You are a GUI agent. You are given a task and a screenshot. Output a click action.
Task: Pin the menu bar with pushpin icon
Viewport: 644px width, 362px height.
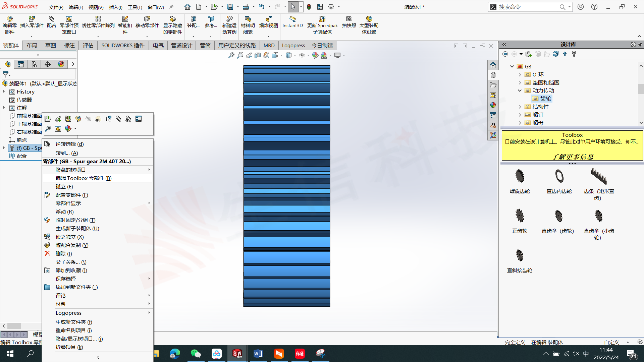coord(171,7)
